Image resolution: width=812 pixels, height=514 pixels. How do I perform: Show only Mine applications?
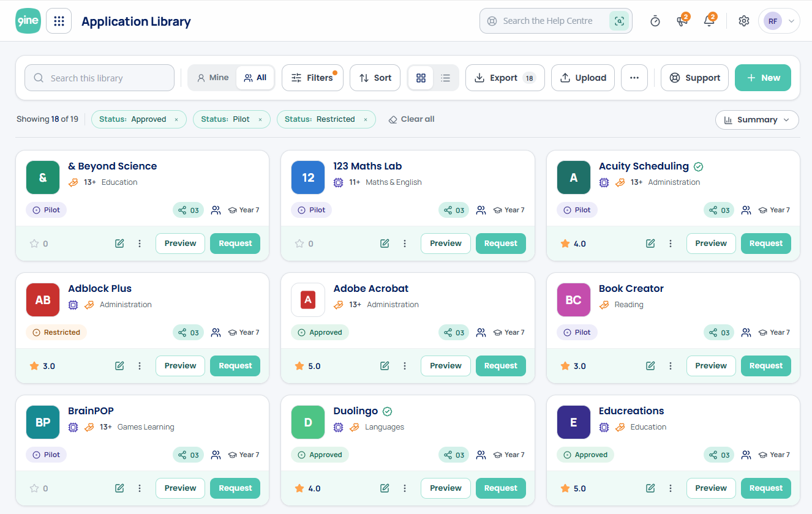coord(212,78)
